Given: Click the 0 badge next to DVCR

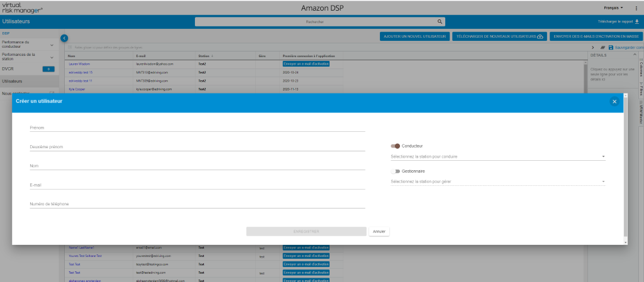Looking at the screenshot, I should tap(48, 69).
